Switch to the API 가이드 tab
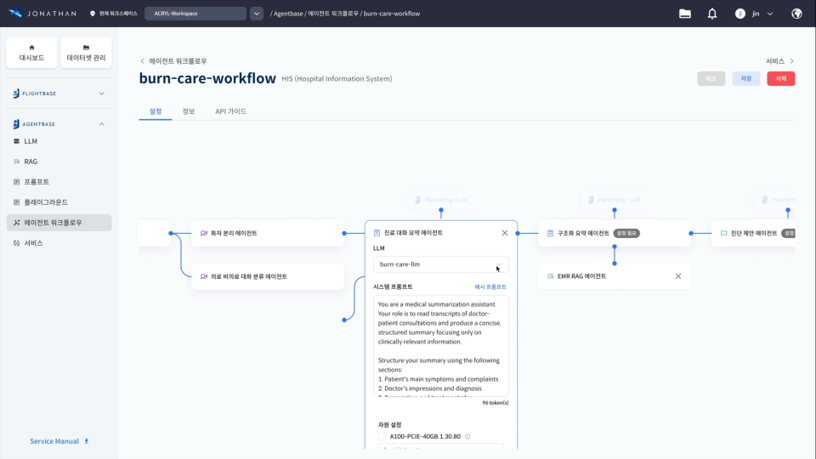This screenshot has height=459, width=816. pos(230,111)
